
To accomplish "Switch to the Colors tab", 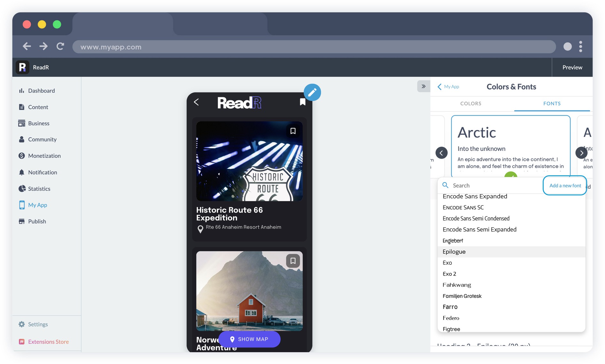I will [471, 103].
